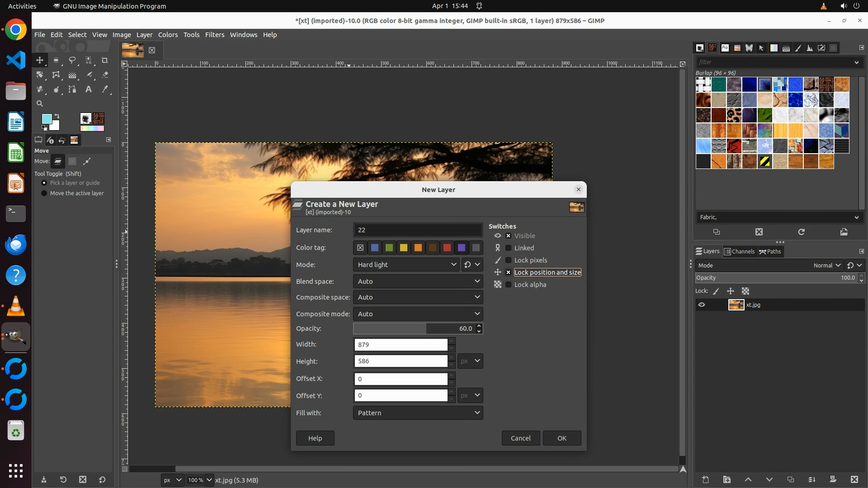Refresh patterns in the Patterns panel
868x488 pixels.
801,232
